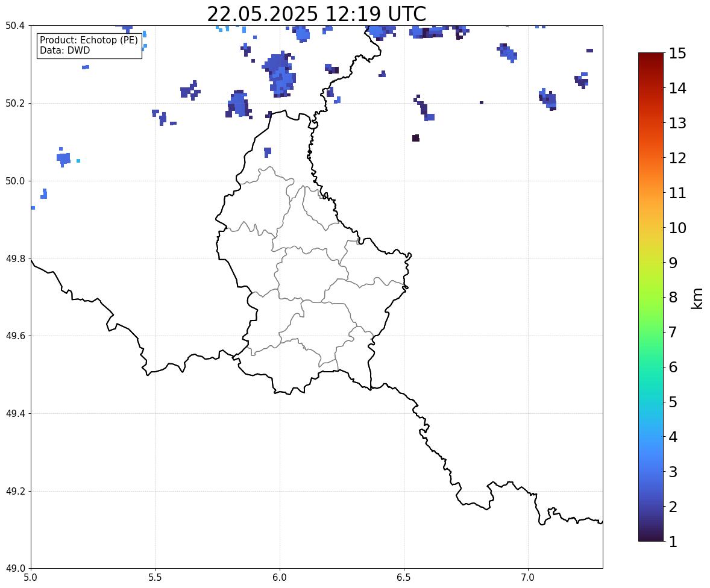Click the colorbar tick label 12
Screen dimensions: 710x588
tap(677, 158)
